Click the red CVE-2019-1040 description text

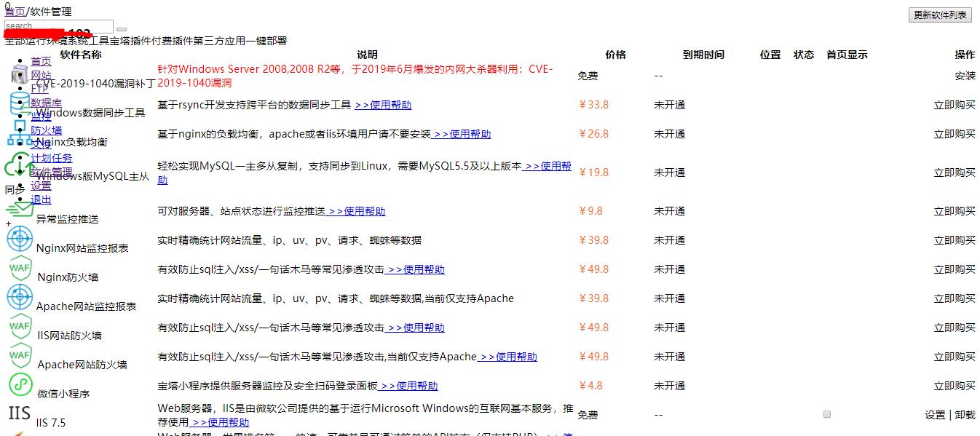[355, 76]
